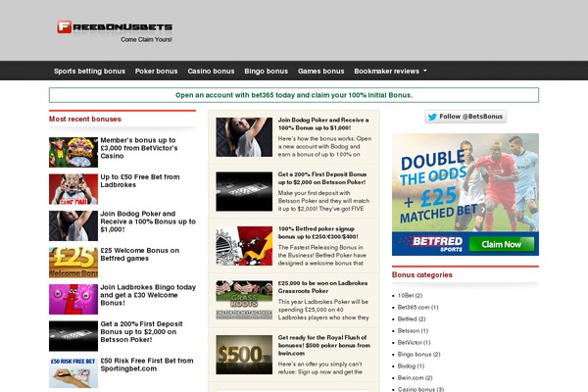Select Bet365.com (1) category
This screenshot has width=588, height=392.
[417, 307]
